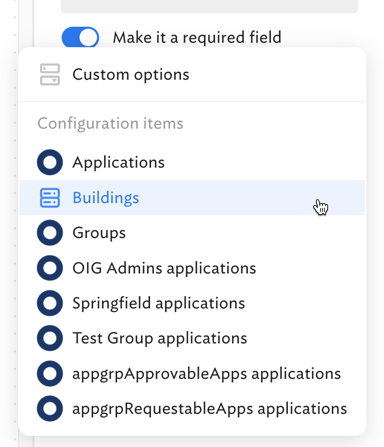Click the Buildings stacked-server icon
The height and width of the screenshot is (447, 384).
pyautogui.click(x=50, y=198)
